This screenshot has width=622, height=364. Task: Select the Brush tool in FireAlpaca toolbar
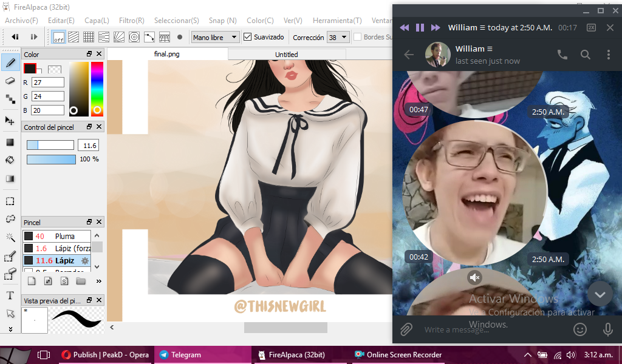[x=10, y=63]
